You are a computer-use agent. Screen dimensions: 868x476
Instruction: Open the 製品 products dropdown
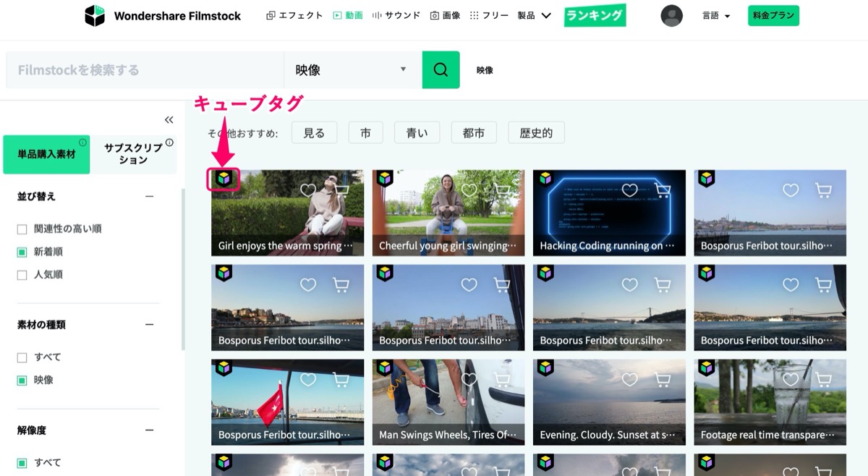pos(535,15)
